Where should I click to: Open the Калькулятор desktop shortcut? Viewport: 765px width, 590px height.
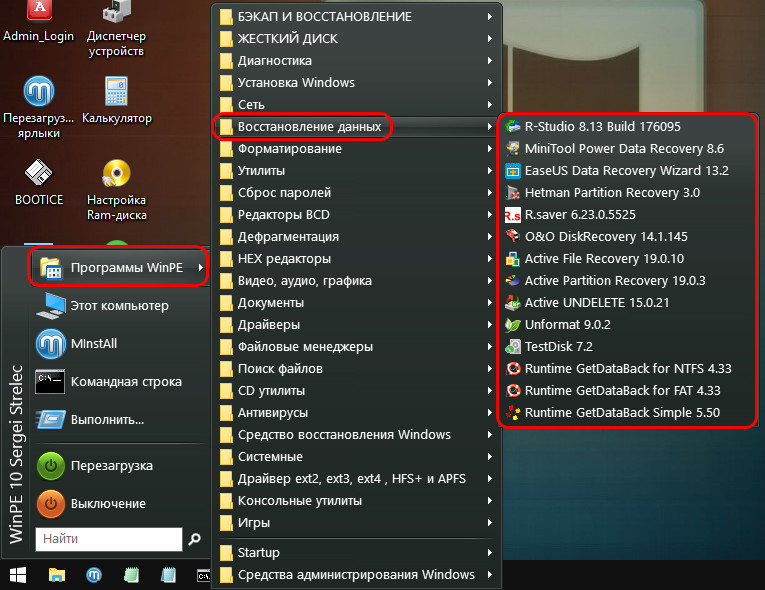(x=117, y=100)
